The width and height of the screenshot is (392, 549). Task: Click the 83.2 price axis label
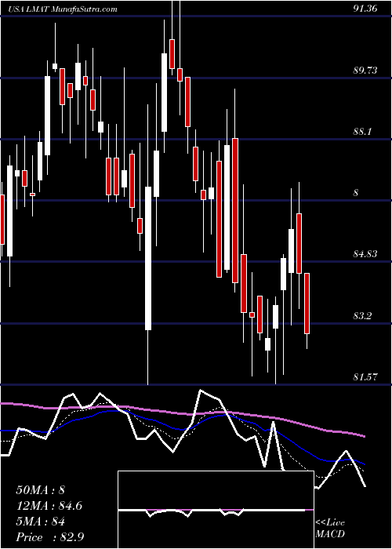tap(362, 316)
